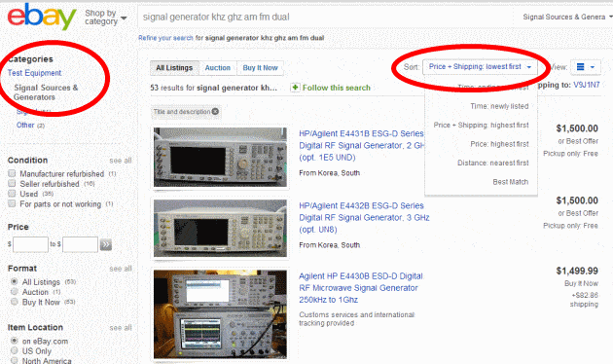This screenshot has height=364, width=613.
Task: Open the Sort dropdown
Action: coord(480,67)
